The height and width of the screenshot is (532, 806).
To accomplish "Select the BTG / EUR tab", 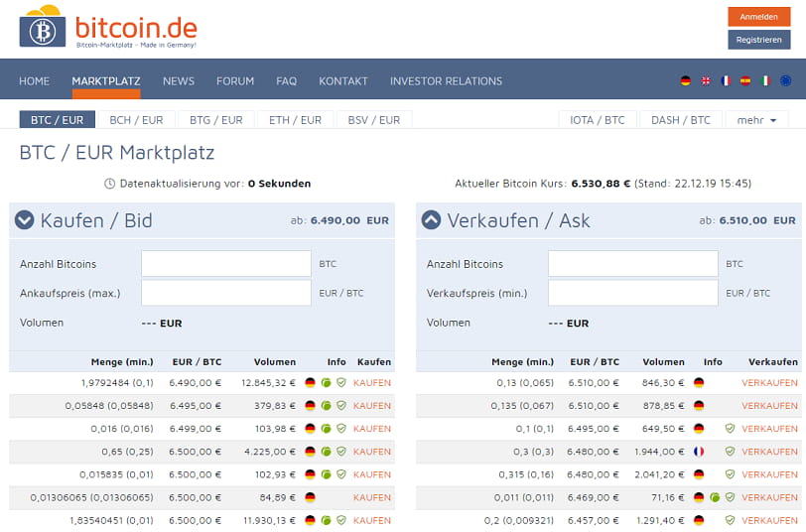I will [216, 120].
